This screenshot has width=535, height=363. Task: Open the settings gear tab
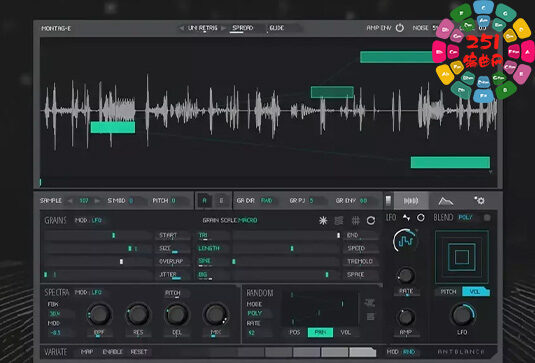tap(479, 201)
